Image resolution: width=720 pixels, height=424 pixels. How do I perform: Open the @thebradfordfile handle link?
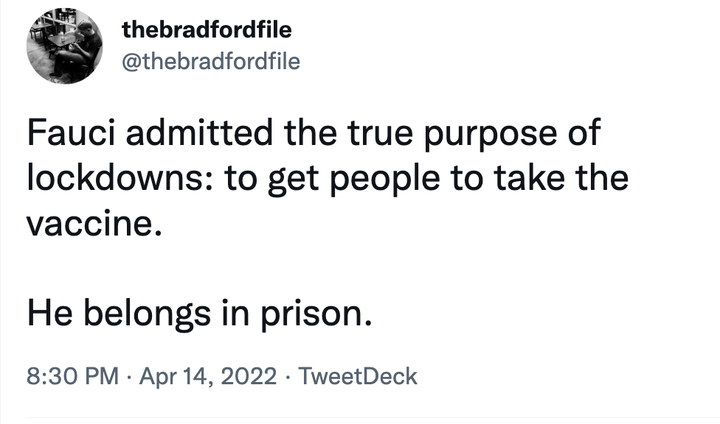pos(210,61)
